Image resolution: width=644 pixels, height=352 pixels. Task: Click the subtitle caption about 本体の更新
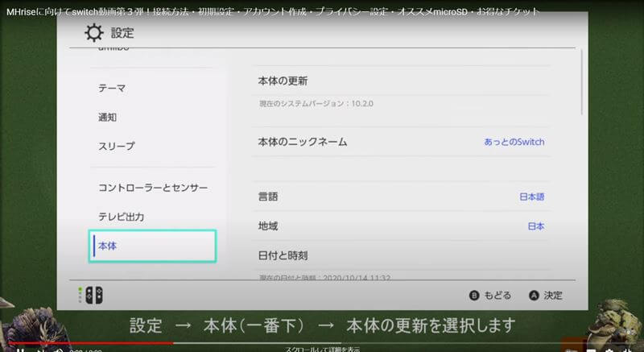(323, 325)
